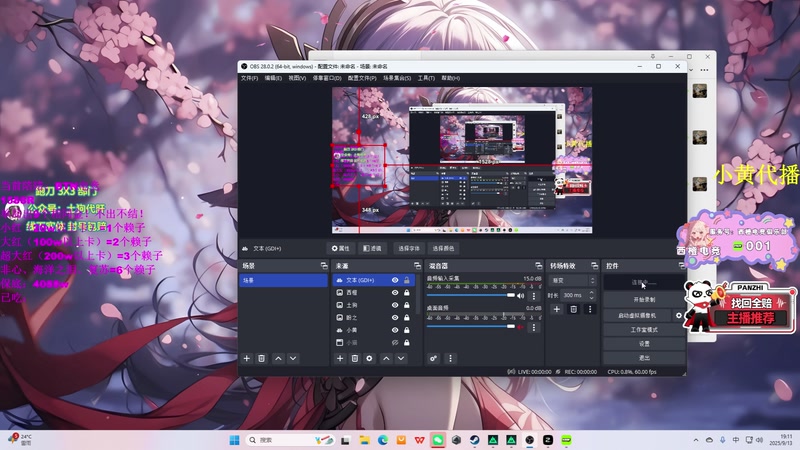Open Microsoft Edge from the taskbar
The width and height of the screenshot is (800, 450).
(x=383, y=440)
